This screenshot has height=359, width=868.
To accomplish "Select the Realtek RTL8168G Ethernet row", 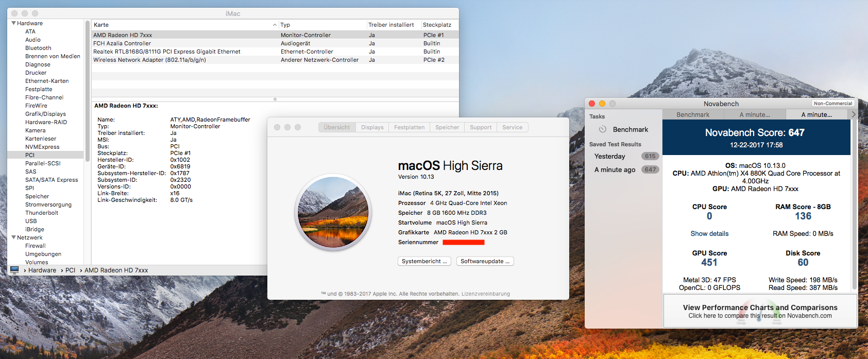I will (275, 52).
